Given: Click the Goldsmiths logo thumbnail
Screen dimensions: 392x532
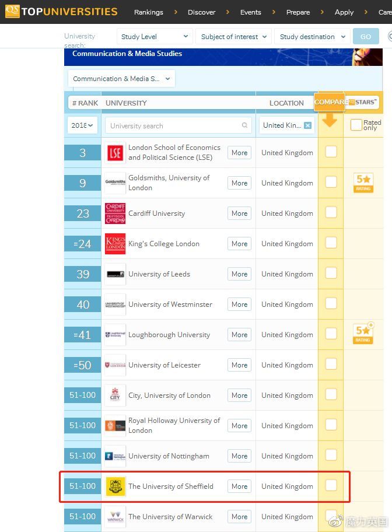Looking at the screenshot, I should (115, 183).
